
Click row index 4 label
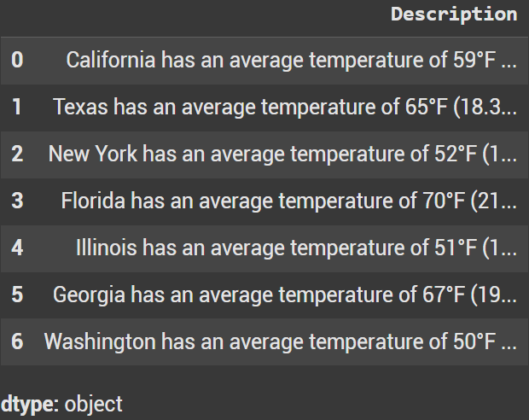click(x=17, y=248)
